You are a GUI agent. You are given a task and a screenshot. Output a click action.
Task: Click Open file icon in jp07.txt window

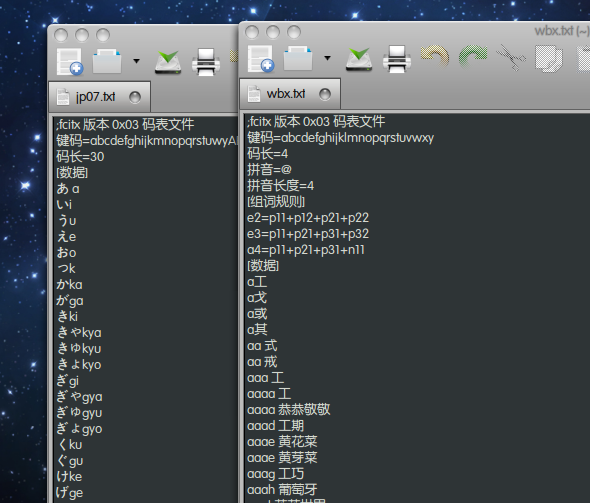107,61
